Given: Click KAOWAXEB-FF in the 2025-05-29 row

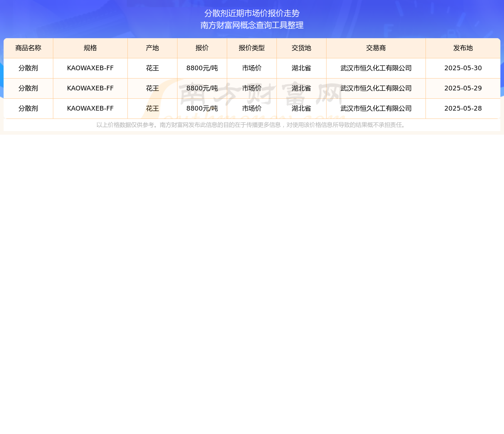Looking at the screenshot, I should click(x=90, y=88).
